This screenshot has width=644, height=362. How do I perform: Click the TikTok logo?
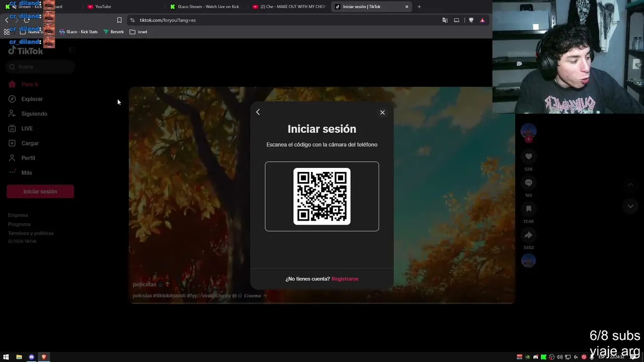click(26, 50)
